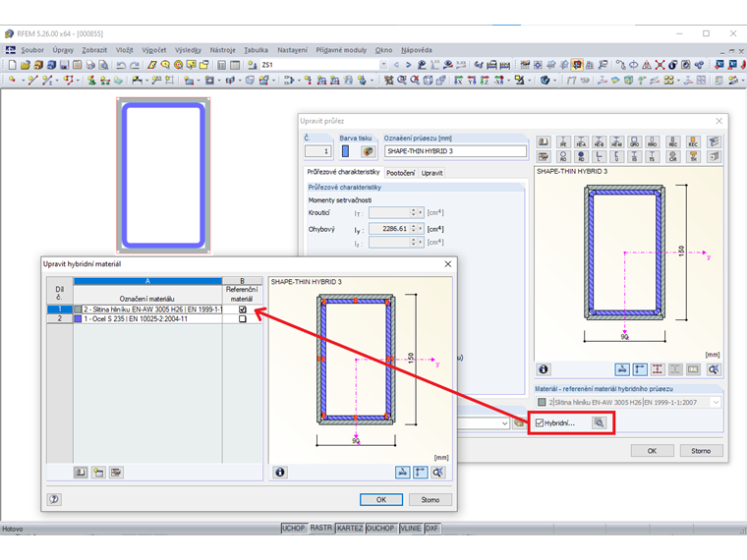This screenshot has width=747, height=560.
Task: Click blue Barva tisku color swatch
Action: coord(345,151)
